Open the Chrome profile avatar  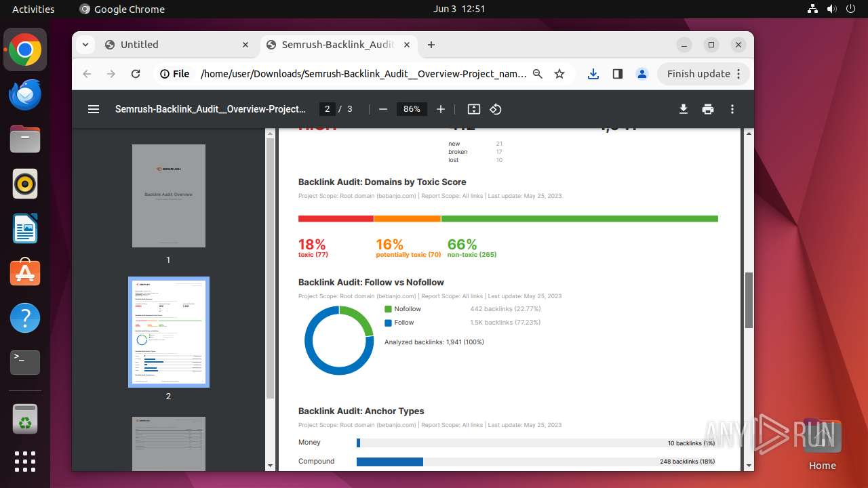[642, 74]
